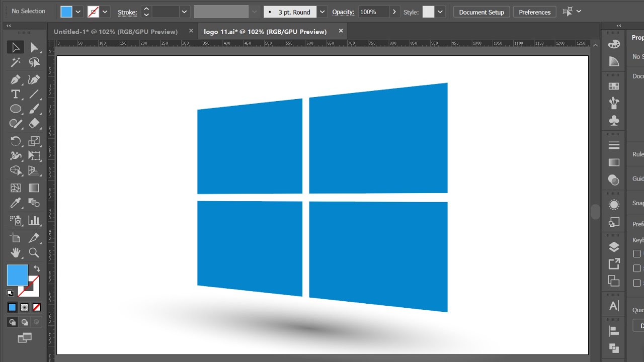Select the Magic Wand tool
This screenshot has width=644, height=362.
[x=16, y=62]
